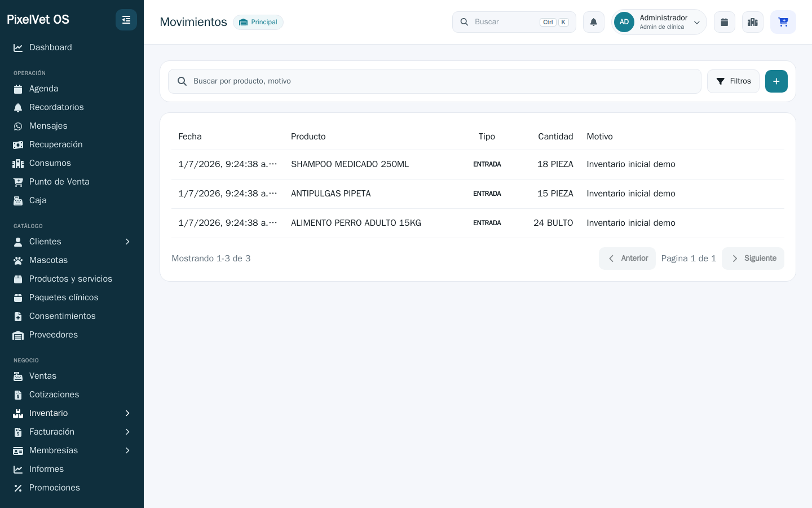The width and height of the screenshot is (812, 508).
Task: Click the Dashboard chart icon in the sidebar
Action: (18, 48)
